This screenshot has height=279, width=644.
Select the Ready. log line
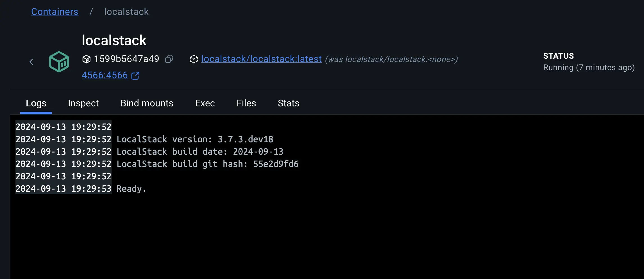click(x=131, y=188)
